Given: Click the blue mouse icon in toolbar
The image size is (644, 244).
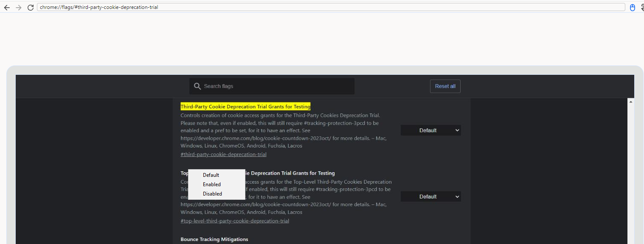Looking at the screenshot, I should 632,7.
